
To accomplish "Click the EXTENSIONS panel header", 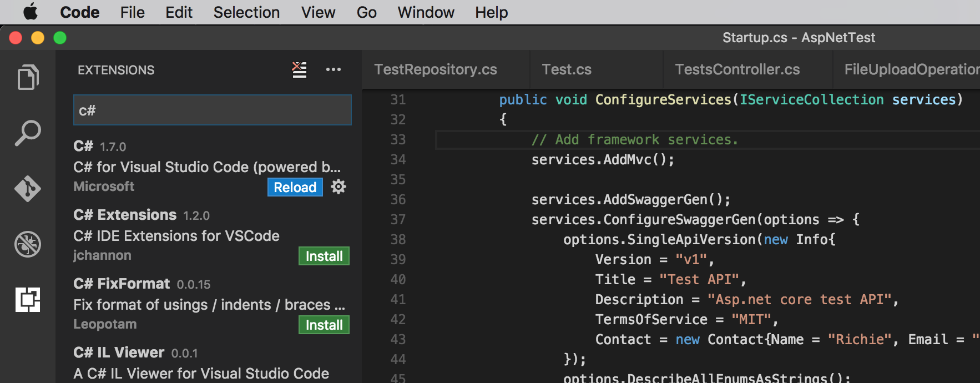I will tap(116, 70).
